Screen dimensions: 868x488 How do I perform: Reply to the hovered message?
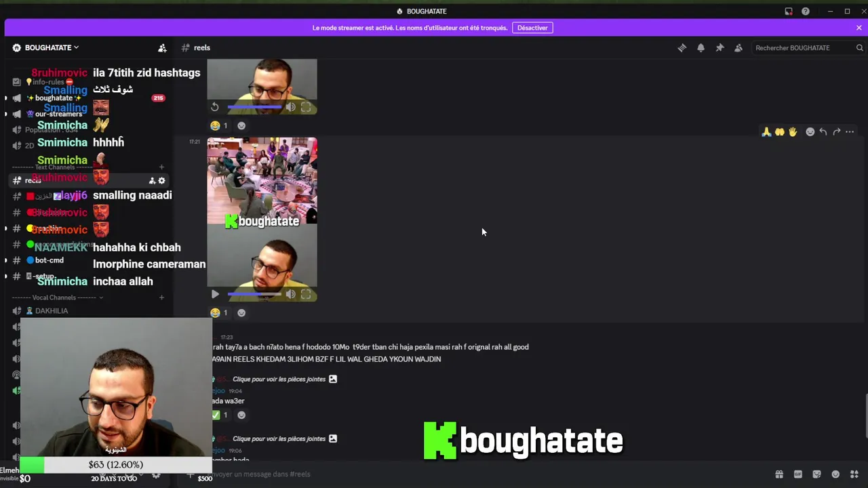coord(823,132)
